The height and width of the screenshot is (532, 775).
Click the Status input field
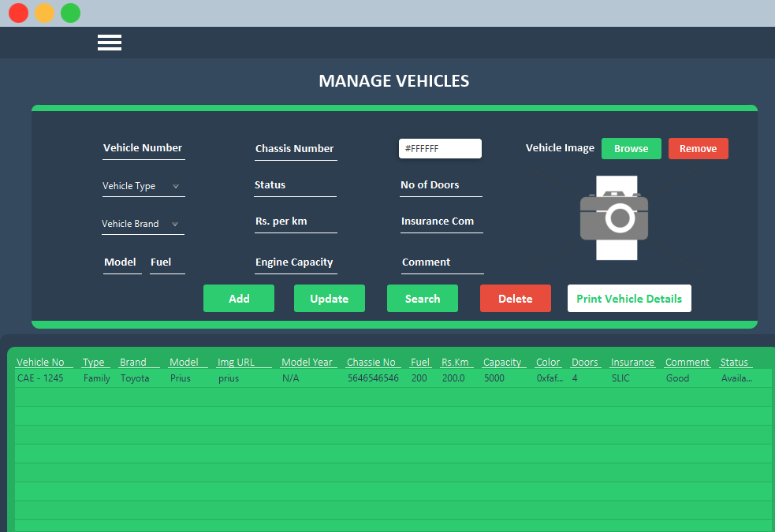295,186
